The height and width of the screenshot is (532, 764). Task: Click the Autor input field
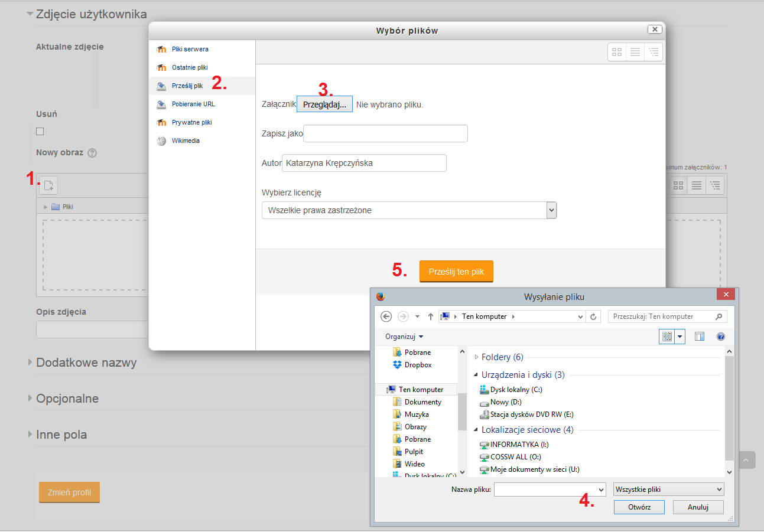click(364, 163)
